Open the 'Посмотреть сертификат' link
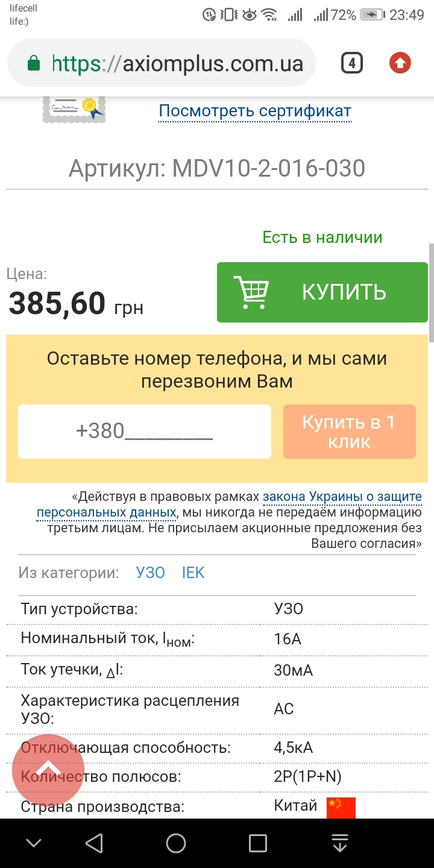The image size is (434, 868). click(x=254, y=112)
